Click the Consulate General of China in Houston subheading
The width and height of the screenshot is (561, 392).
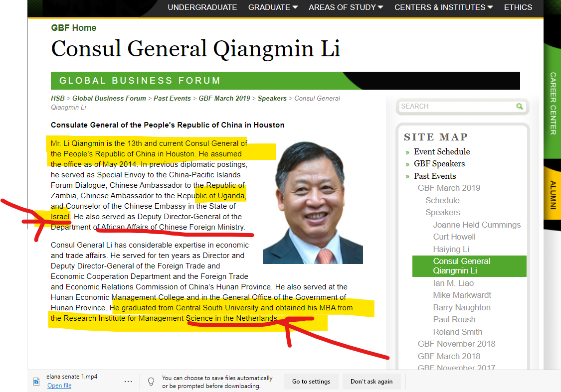point(168,125)
